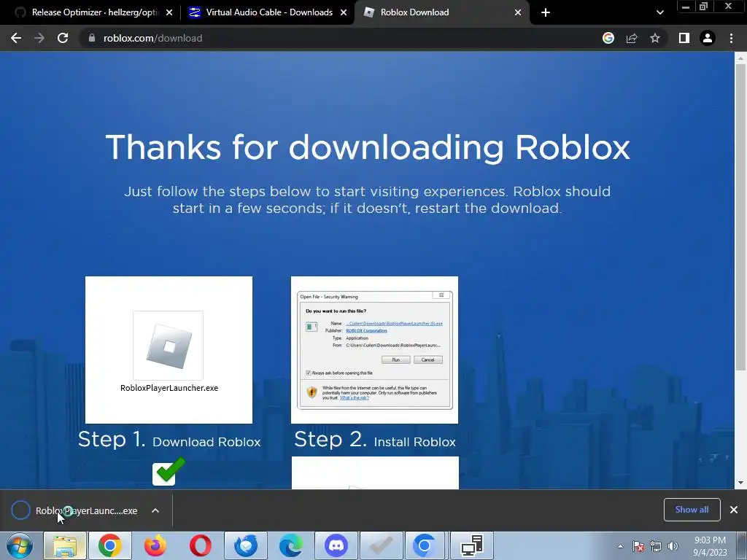Click the scroll down arrow
The image size is (747, 560).
tap(740, 483)
